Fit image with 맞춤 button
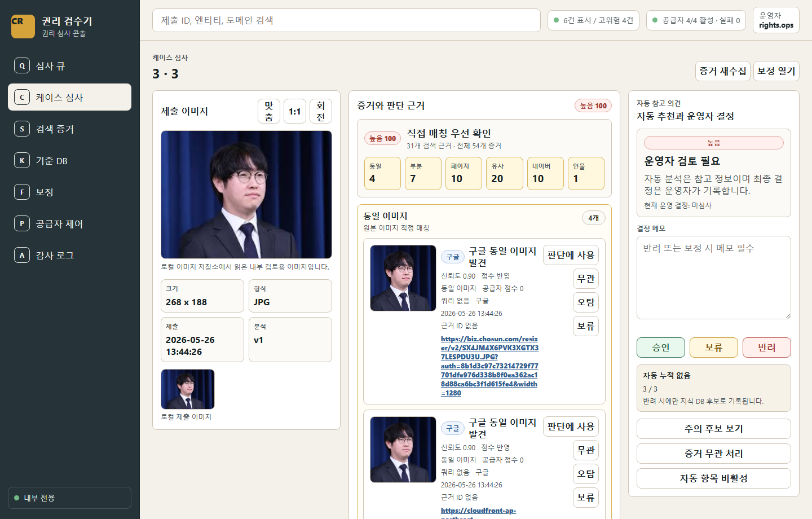The image size is (812, 519). point(269,111)
